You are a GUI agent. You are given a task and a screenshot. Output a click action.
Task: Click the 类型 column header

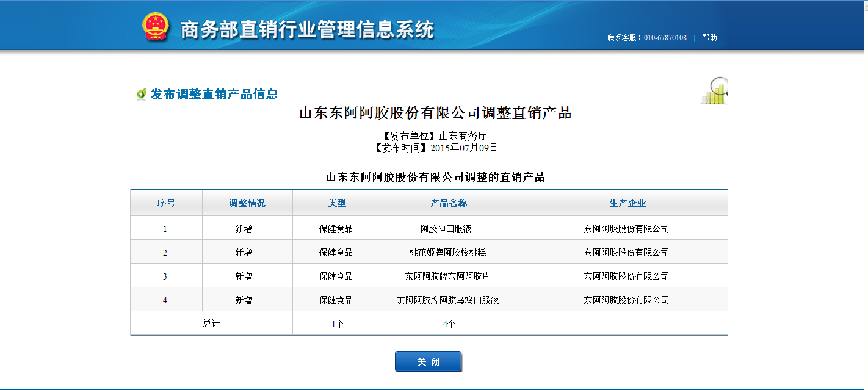(x=337, y=203)
